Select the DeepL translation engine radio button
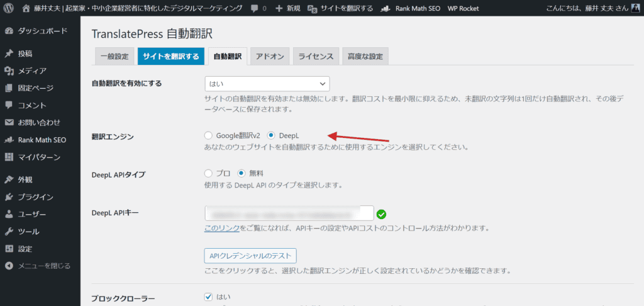Screen dimensions: 644x306 click(x=270, y=135)
